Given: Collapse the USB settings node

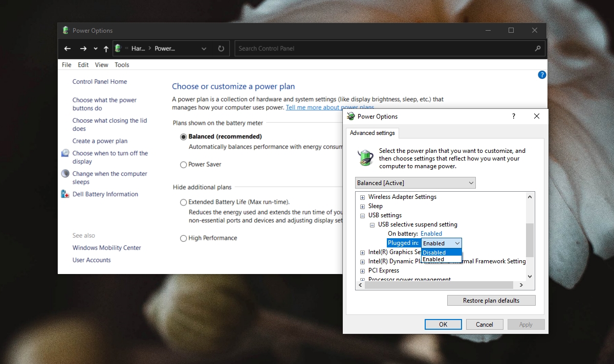Looking at the screenshot, I should [x=362, y=216].
